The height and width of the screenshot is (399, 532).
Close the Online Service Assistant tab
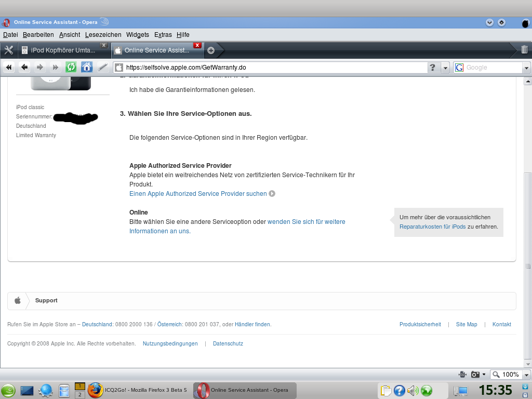coord(197,45)
